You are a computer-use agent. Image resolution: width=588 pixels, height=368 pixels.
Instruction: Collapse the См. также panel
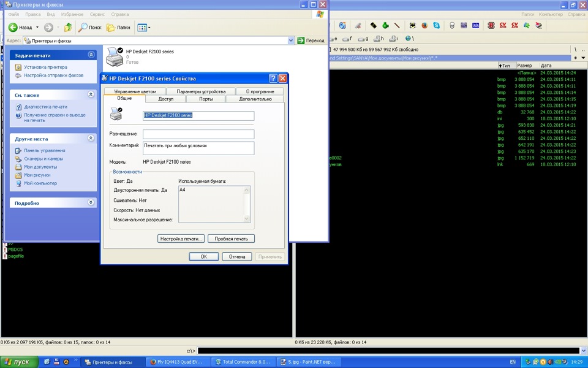point(91,94)
